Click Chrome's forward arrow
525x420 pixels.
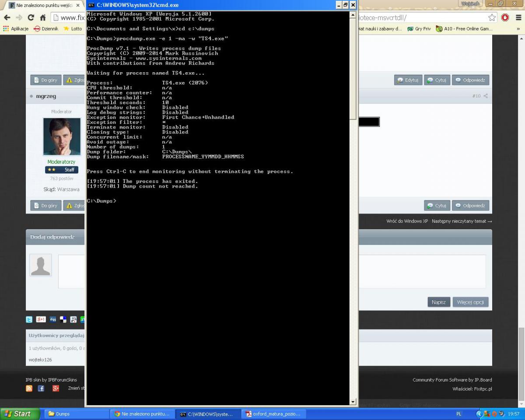tap(19, 18)
